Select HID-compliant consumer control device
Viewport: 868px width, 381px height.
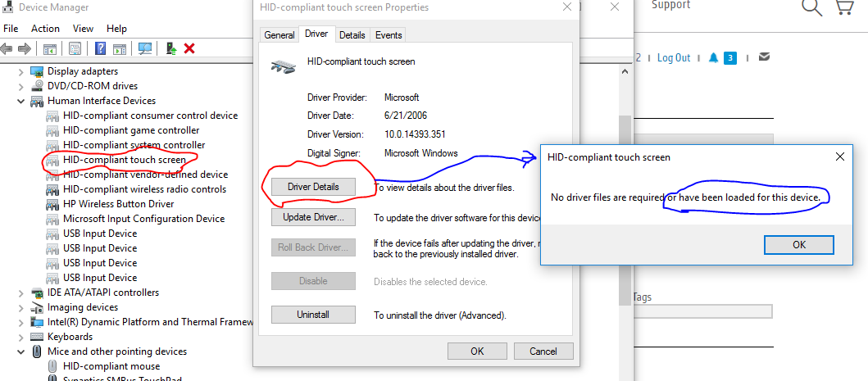[151, 116]
